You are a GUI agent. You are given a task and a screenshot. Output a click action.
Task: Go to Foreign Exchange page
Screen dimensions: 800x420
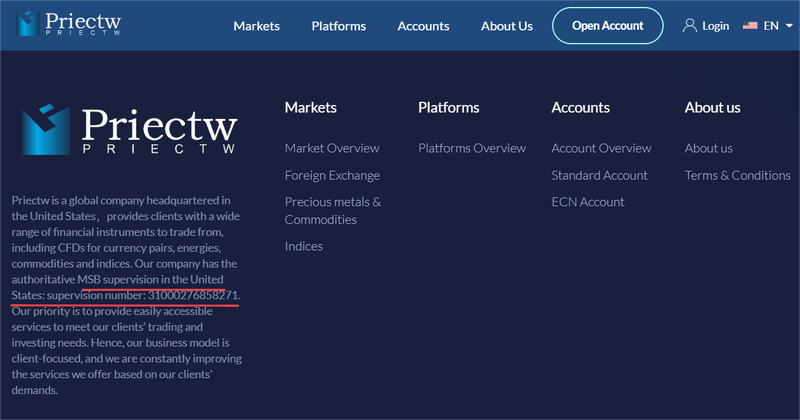click(x=332, y=176)
